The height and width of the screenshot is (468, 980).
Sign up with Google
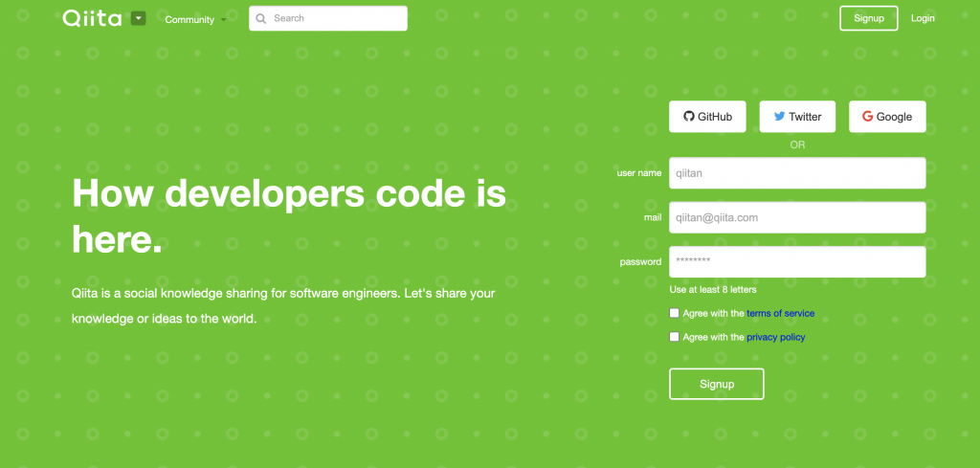(x=887, y=116)
